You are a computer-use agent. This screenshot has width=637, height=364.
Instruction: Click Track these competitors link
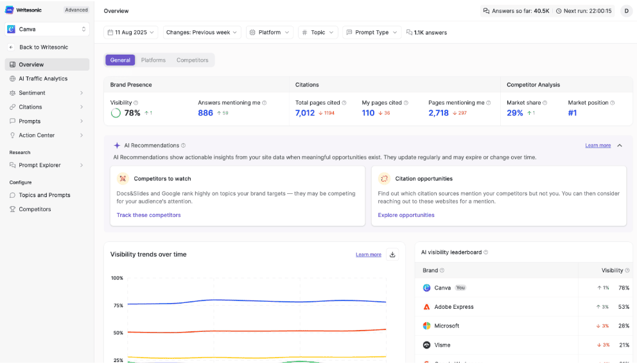149,215
